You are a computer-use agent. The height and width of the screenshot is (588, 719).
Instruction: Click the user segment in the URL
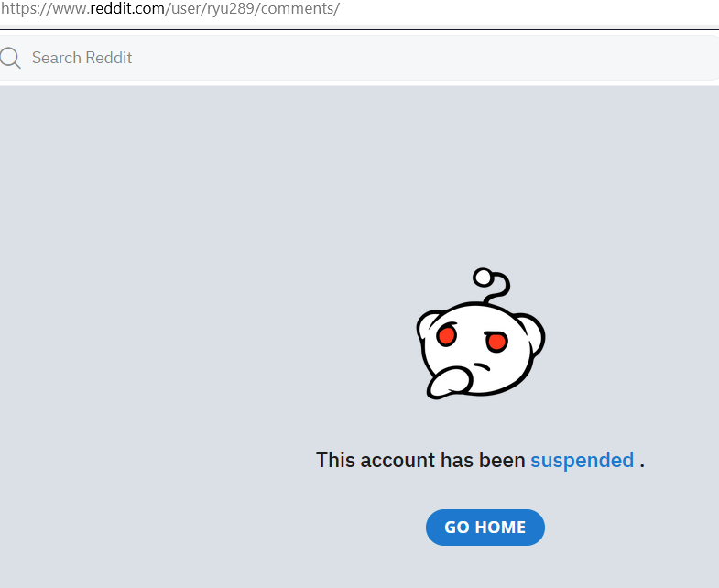pyautogui.click(x=186, y=8)
